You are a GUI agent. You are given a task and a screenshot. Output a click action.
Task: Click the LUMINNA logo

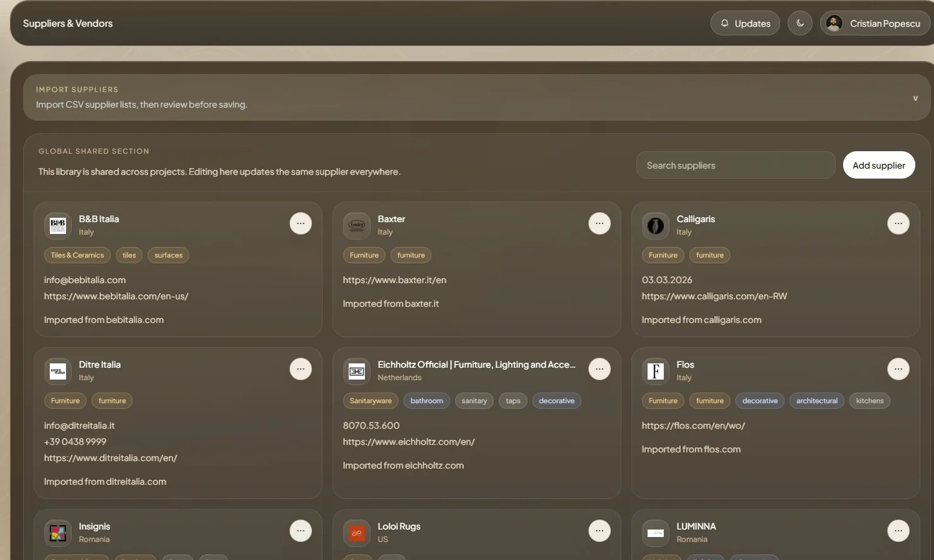(656, 533)
